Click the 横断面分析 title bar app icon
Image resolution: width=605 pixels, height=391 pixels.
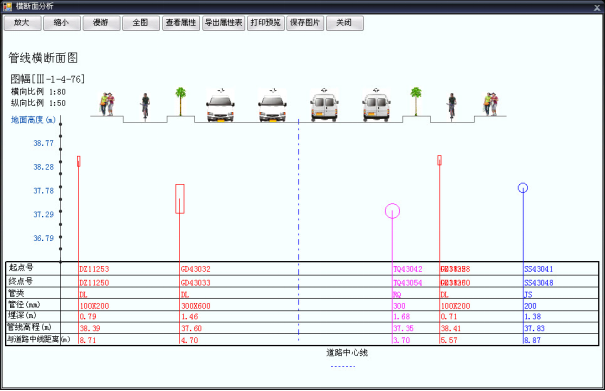pyautogui.click(x=7, y=6)
